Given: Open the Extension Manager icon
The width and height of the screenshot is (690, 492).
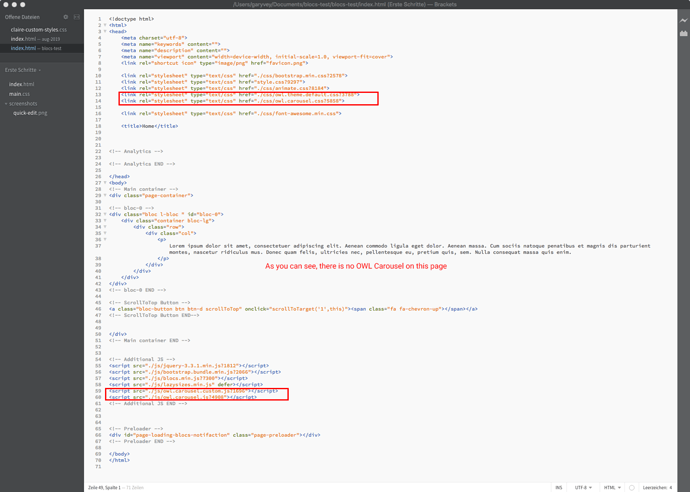Looking at the screenshot, I should [x=683, y=33].
